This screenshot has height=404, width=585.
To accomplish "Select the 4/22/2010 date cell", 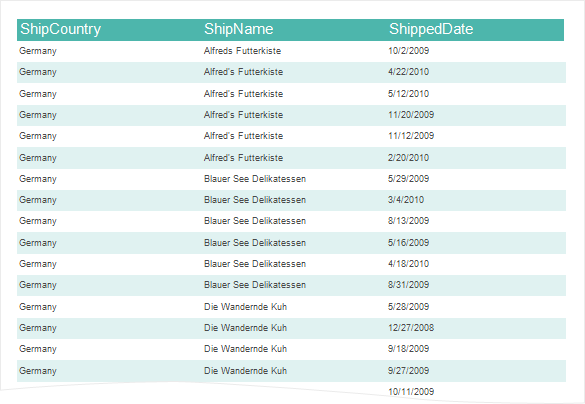I will 408,72.
